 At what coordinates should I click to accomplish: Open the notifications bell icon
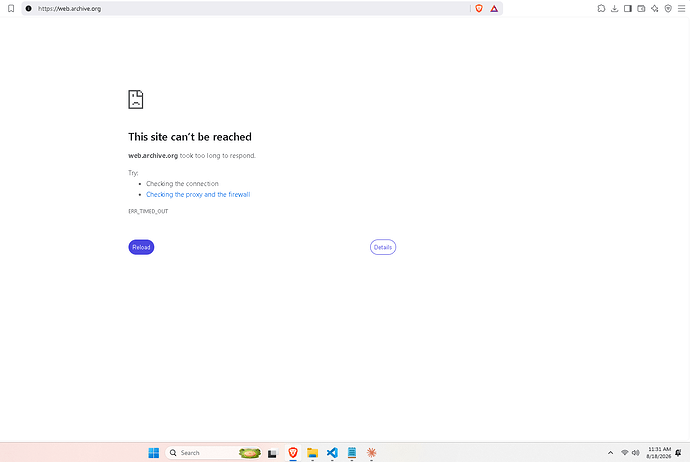(x=679, y=453)
